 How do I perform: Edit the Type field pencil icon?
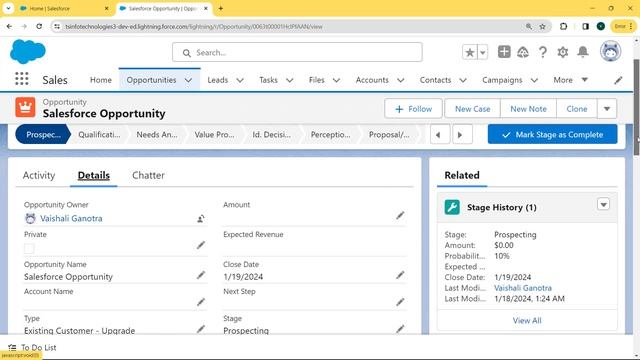pos(200,329)
